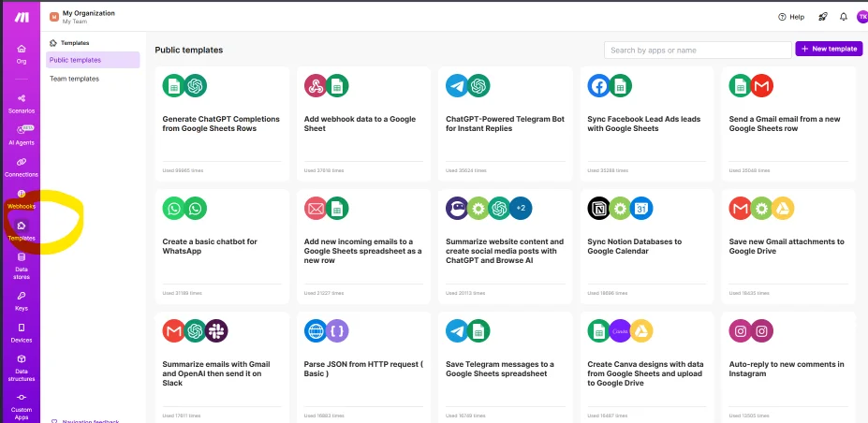Click the Public templates page heading
Screen dimensions: 868x423
189,50
